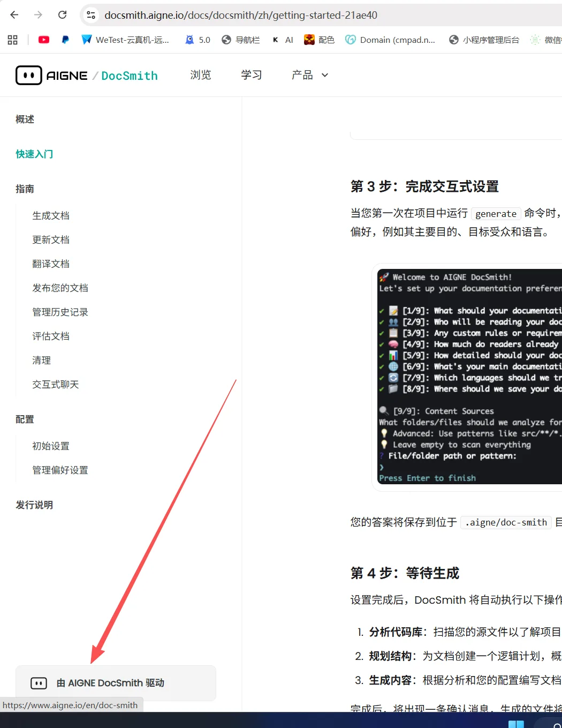Open the 翻译文档 guide page
Screen dimensions: 562x728
tap(51, 264)
